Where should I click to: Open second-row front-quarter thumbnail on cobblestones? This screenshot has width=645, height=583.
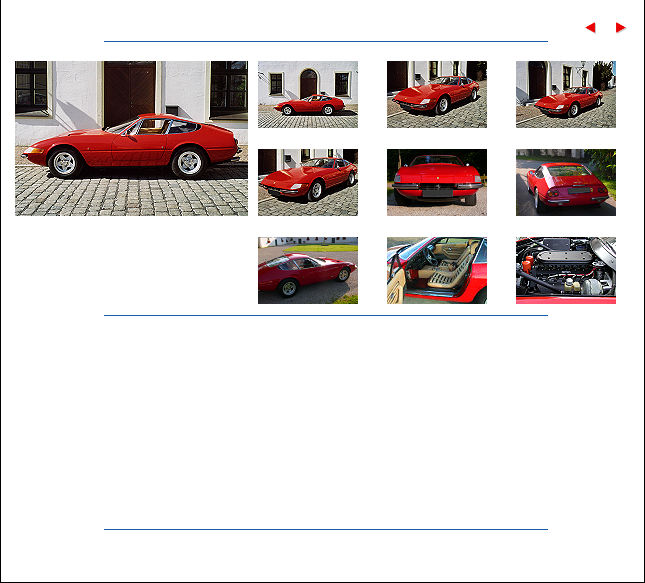308,182
